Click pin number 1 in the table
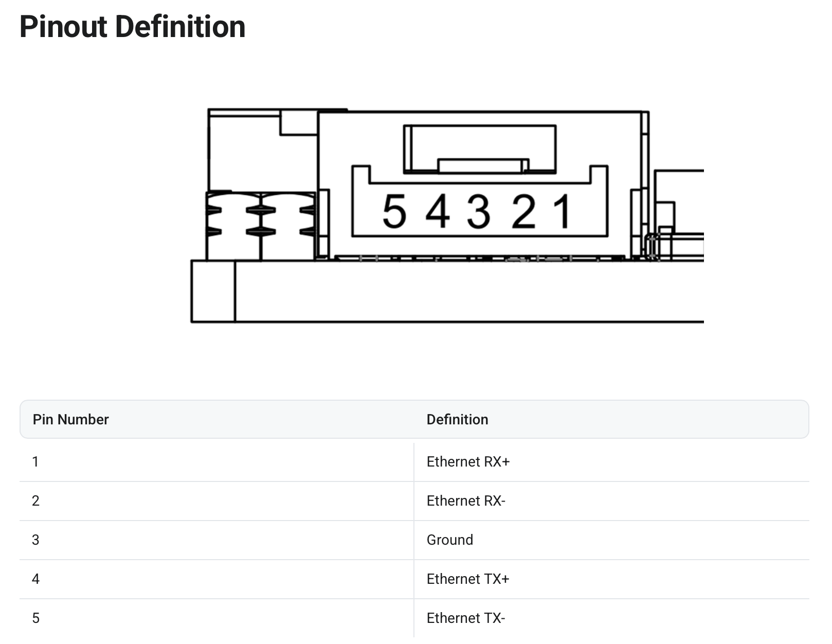This screenshot has width=832, height=644. 35,462
